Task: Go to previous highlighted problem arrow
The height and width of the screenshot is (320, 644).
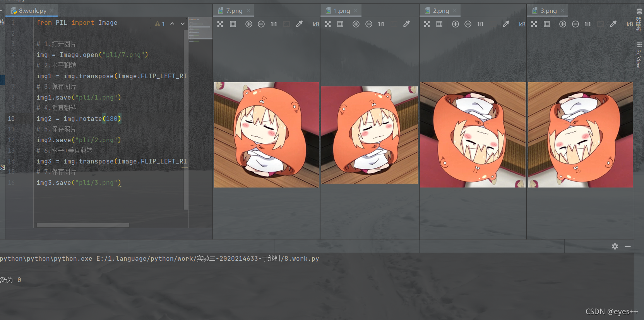Action: 172,24
